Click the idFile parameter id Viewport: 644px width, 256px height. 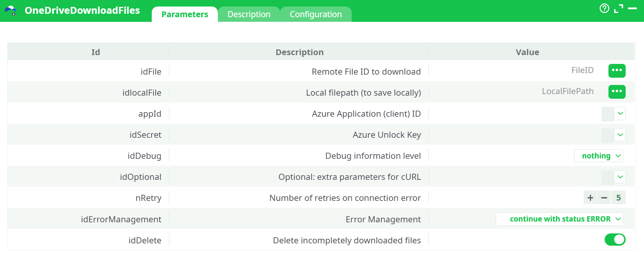[151, 72]
